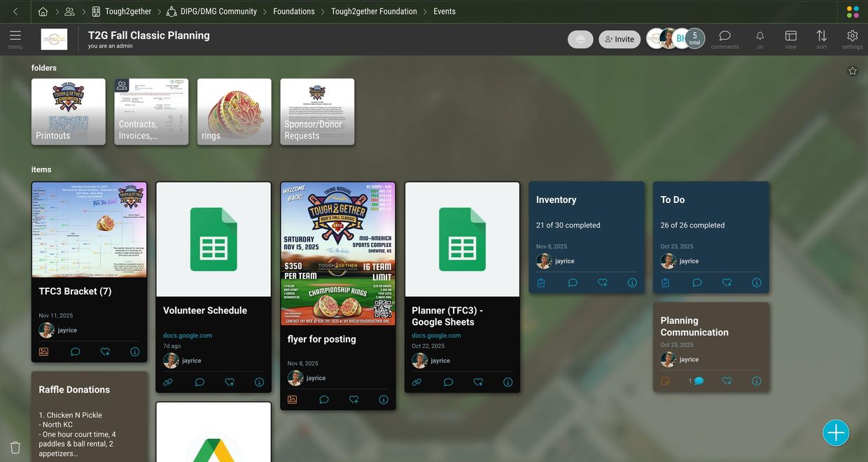Open the Printouts folder
The height and width of the screenshot is (462, 868).
tap(69, 111)
